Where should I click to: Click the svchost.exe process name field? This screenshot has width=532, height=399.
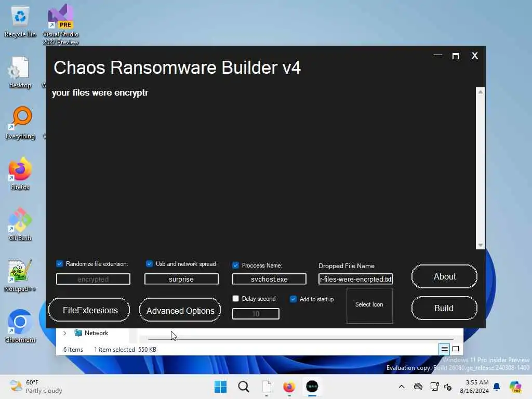click(269, 279)
